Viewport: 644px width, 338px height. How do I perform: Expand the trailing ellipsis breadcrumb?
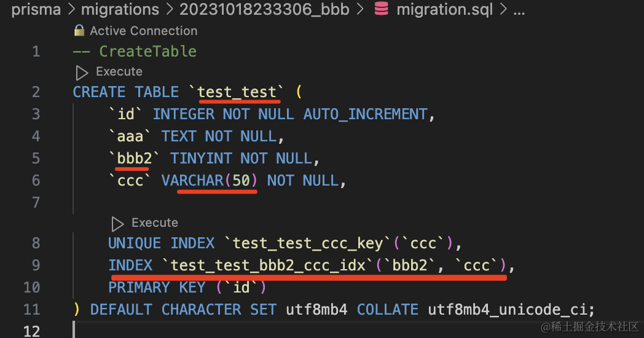click(519, 9)
